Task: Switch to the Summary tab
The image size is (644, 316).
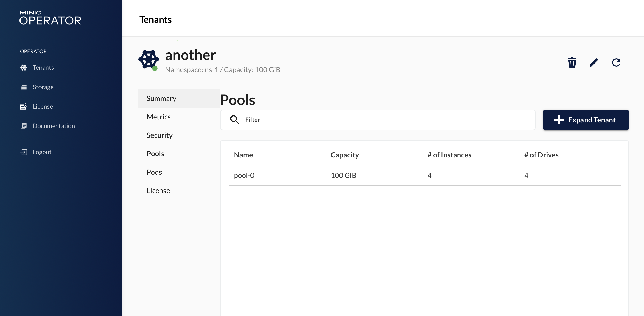Action: point(179,98)
